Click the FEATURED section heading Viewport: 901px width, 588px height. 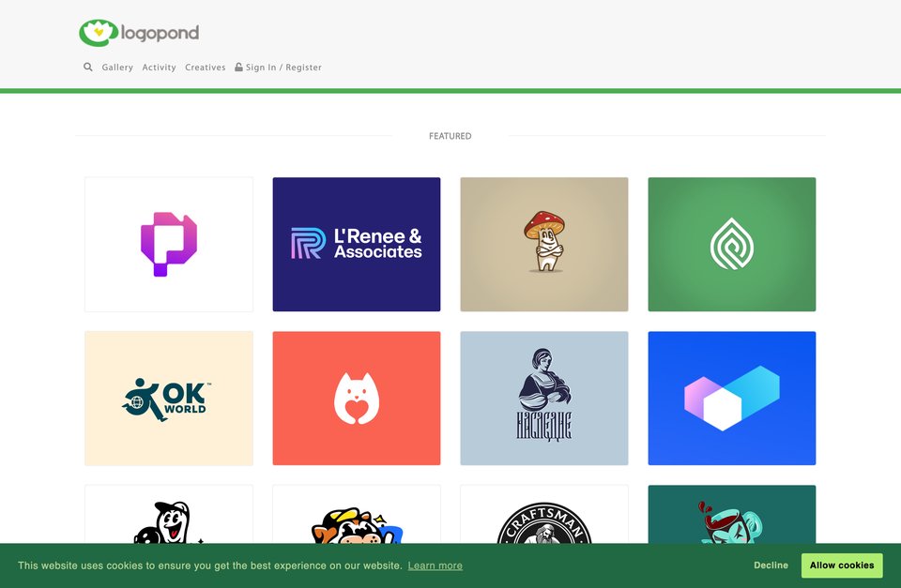click(x=450, y=136)
